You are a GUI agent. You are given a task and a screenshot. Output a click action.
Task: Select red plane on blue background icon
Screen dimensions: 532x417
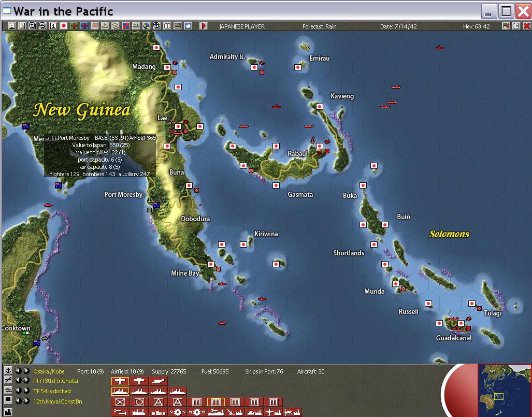pos(84,26)
